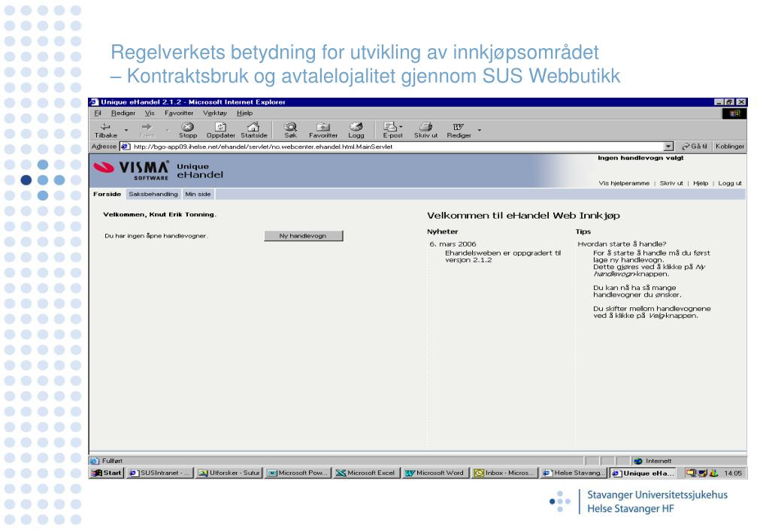Image resolution: width=769 pixels, height=532 pixels.
Task: Switch to Helse Stavanger taskbar item
Action: coord(574,473)
